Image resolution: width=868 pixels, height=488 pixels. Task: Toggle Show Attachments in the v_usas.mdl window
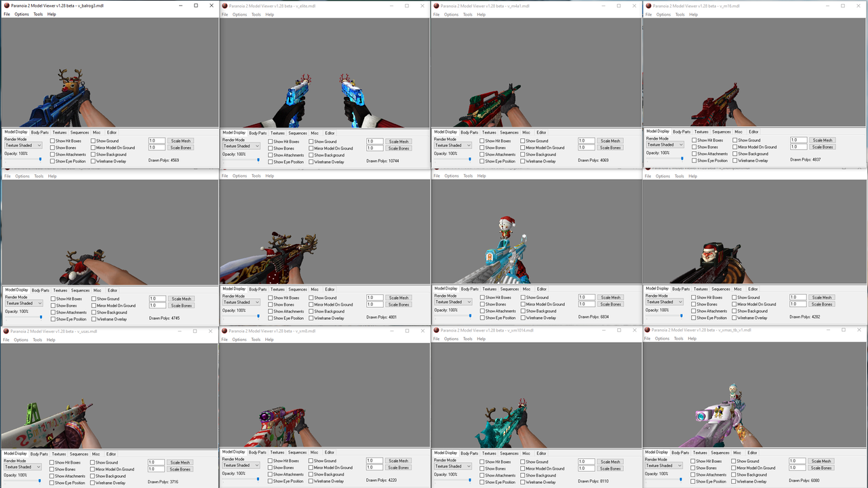(53, 476)
